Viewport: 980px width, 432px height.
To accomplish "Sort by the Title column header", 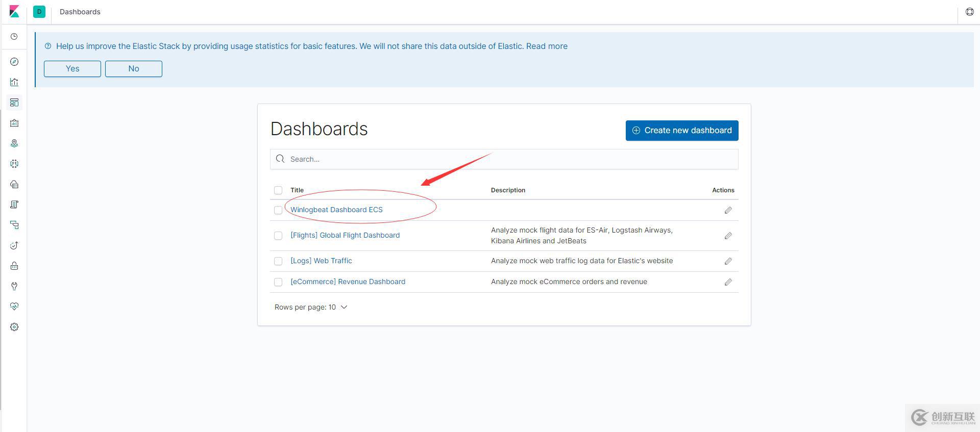I will pyautogui.click(x=297, y=190).
